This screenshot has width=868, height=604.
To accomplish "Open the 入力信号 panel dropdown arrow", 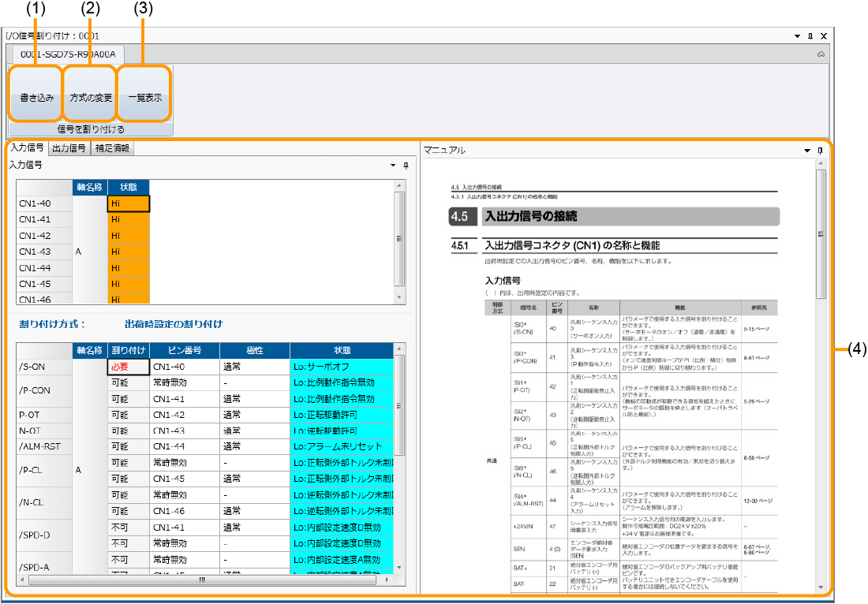I will (x=394, y=166).
